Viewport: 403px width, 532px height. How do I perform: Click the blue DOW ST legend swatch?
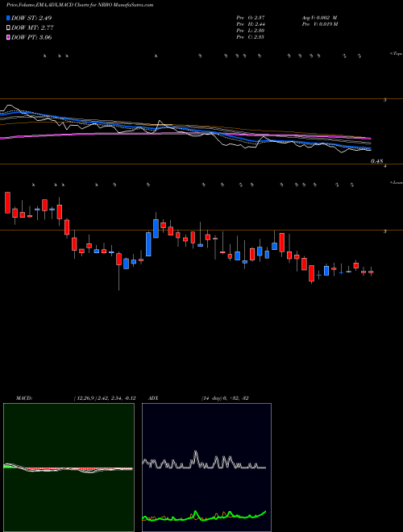(x=9, y=18)
